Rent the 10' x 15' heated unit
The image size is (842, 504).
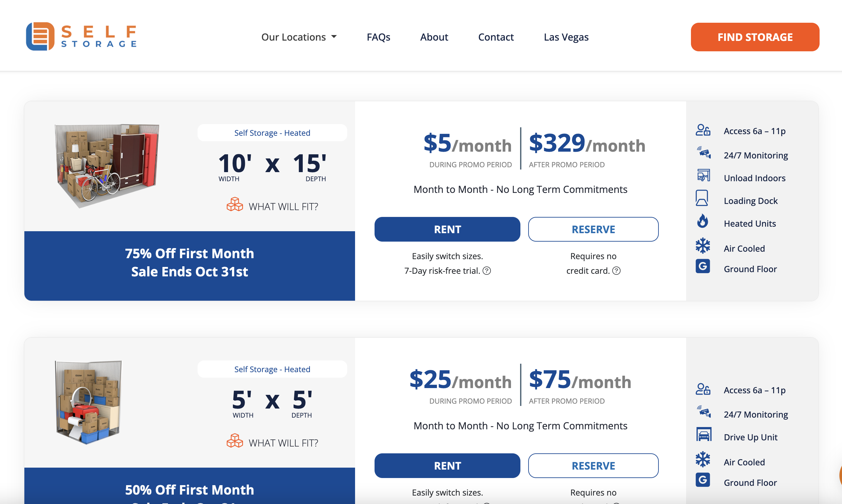tap(447, 230)
